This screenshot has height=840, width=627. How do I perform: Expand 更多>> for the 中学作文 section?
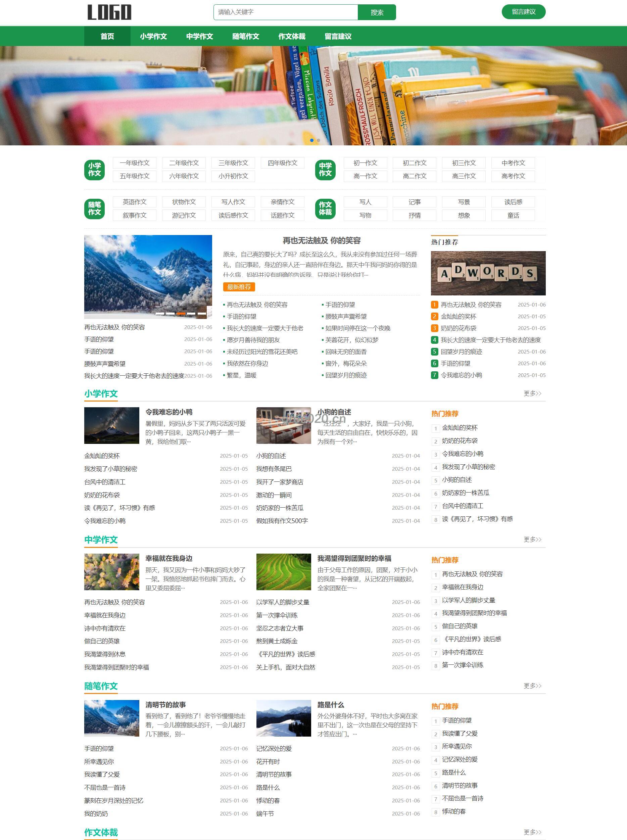click(x=532, y=540)
